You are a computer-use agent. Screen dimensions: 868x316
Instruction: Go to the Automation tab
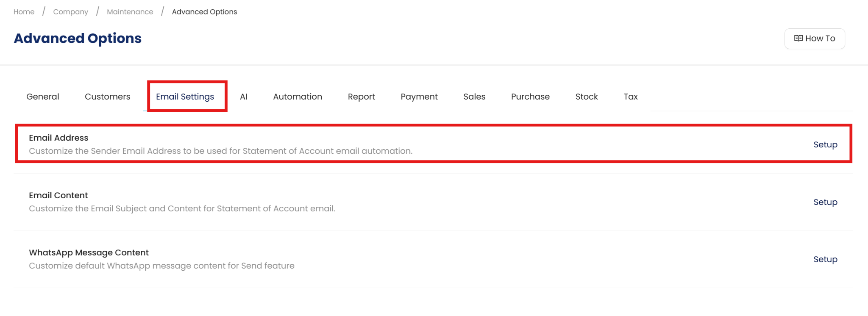click(x=298, y=97)
